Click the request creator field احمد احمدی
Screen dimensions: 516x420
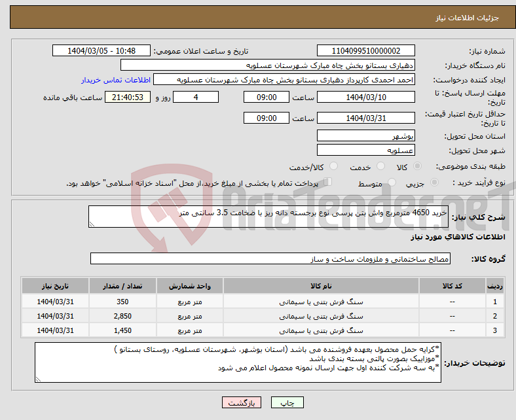pyautogui.click(x=284, y=80)
